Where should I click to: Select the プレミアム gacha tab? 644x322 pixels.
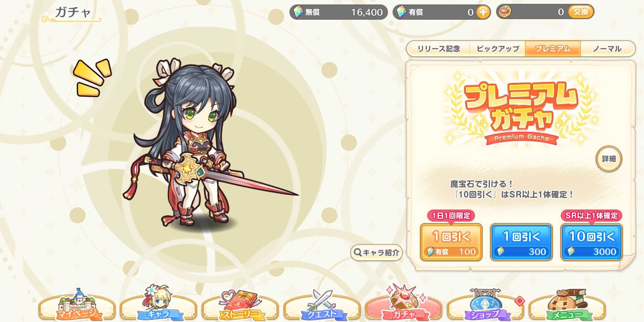[x=553, y=49]
